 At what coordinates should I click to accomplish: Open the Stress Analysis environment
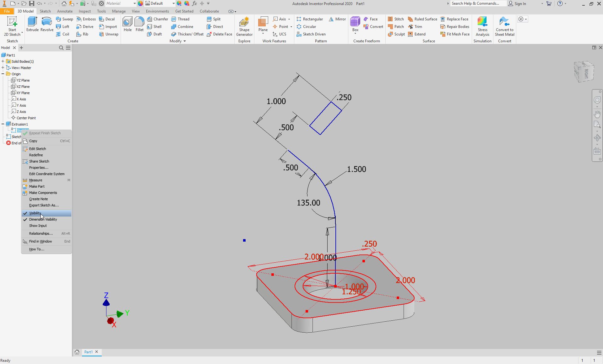482,26
